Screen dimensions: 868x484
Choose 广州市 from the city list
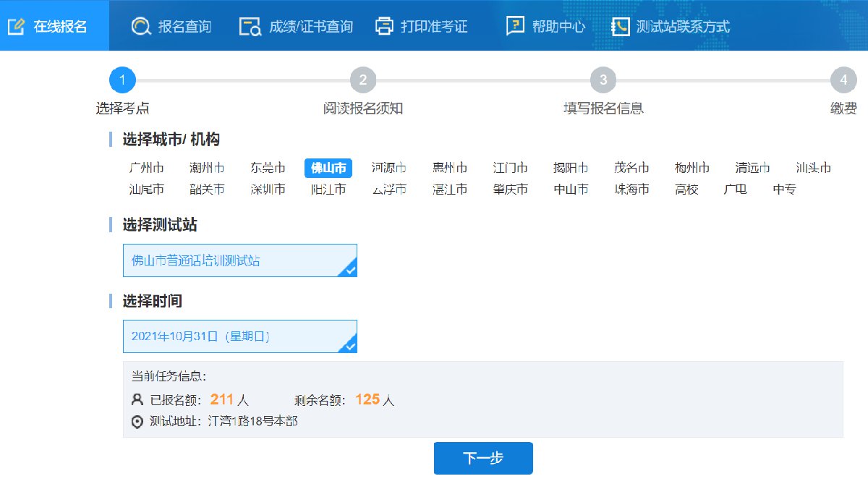[x=147, y=168]
